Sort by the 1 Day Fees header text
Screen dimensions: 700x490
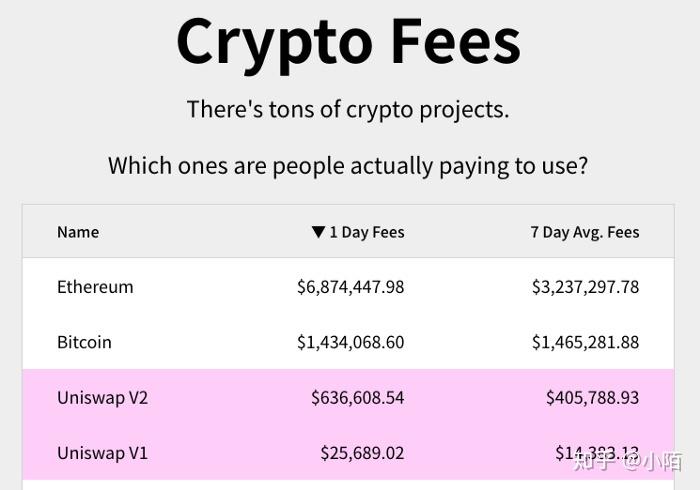pos(367,232)
